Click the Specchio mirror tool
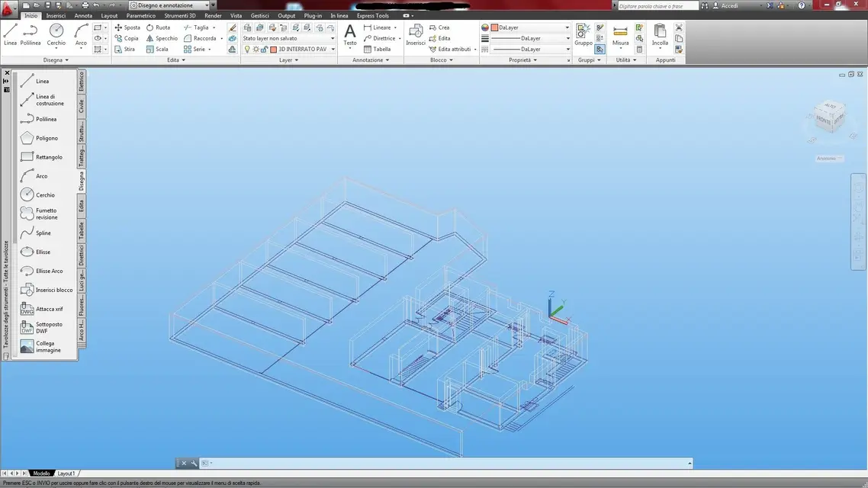The width and height of the screenshot is (868, 488). [x=162, y=38]
